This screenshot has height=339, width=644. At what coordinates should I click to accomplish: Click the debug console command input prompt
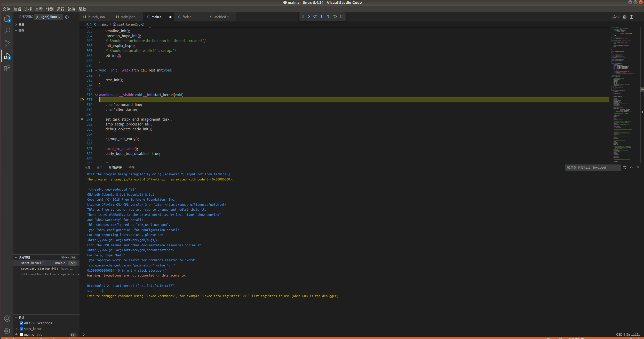pyautogui.click(x=361, y=335)
